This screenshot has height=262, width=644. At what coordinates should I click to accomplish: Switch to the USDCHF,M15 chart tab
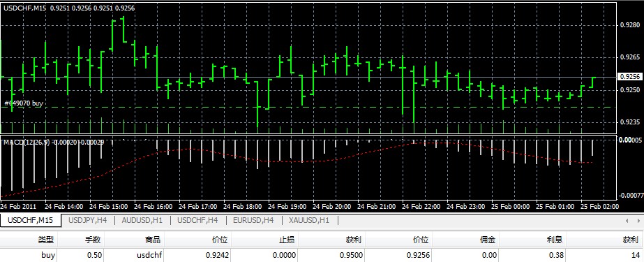coord(31,221)
